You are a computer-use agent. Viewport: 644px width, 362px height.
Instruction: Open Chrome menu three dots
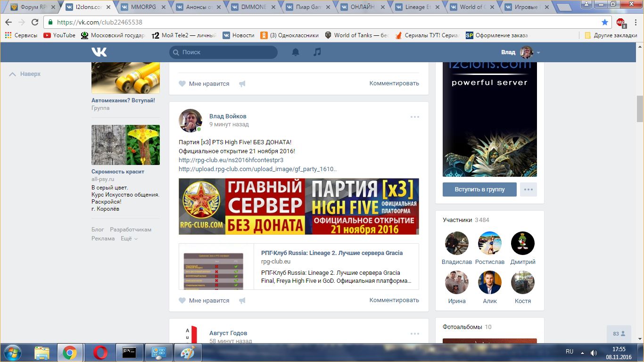pyautogui.click(x=636, y=22)
